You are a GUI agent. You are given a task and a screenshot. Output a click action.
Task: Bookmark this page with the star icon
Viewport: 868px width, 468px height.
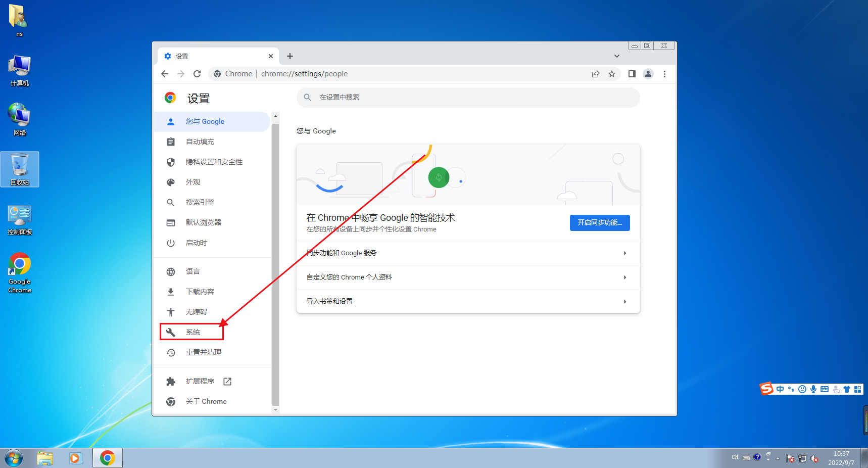[612, 74]
